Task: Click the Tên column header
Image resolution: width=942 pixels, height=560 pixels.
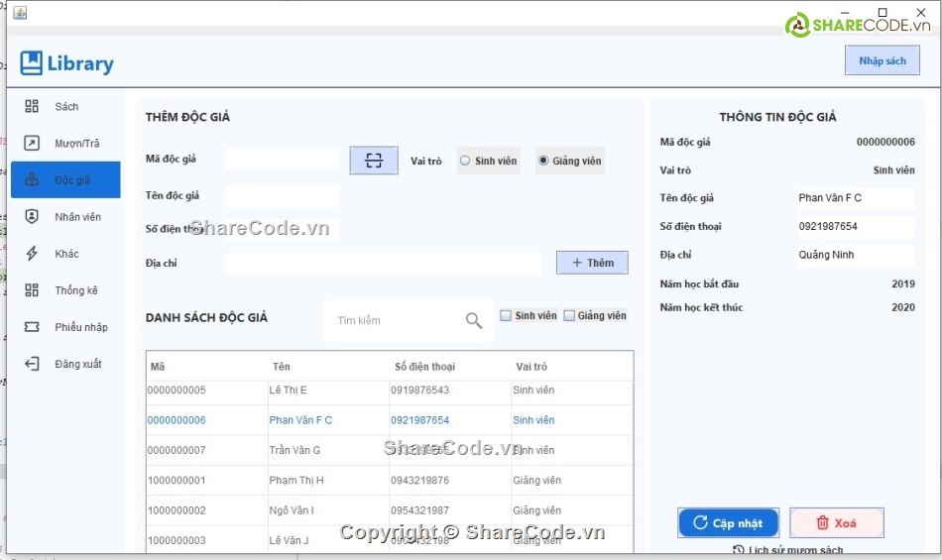Action: pyautogui.click(x=329, y=366)
